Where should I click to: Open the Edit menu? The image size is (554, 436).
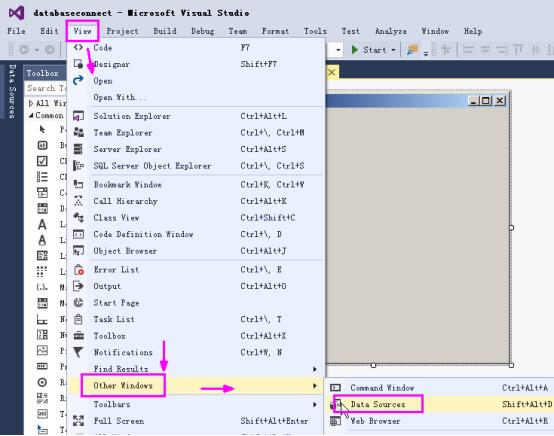pyautogui.click(x=49, y=31)
